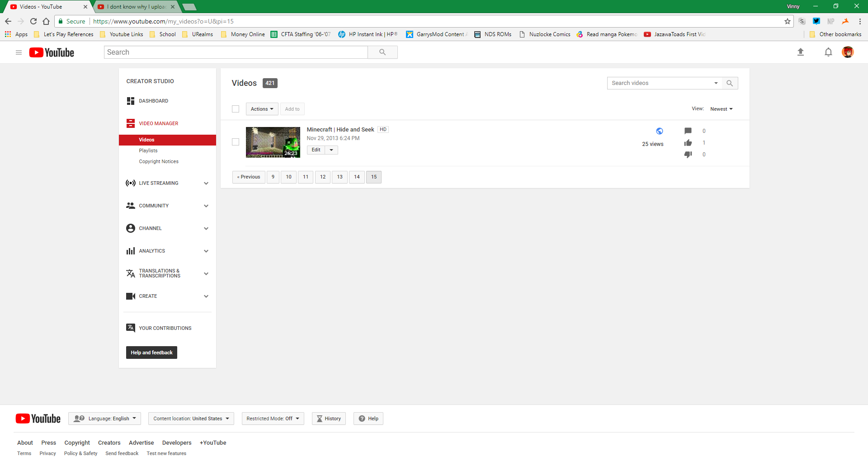Click the Channel person icon
Screen dimensions: 868x470
coord(131,228)
